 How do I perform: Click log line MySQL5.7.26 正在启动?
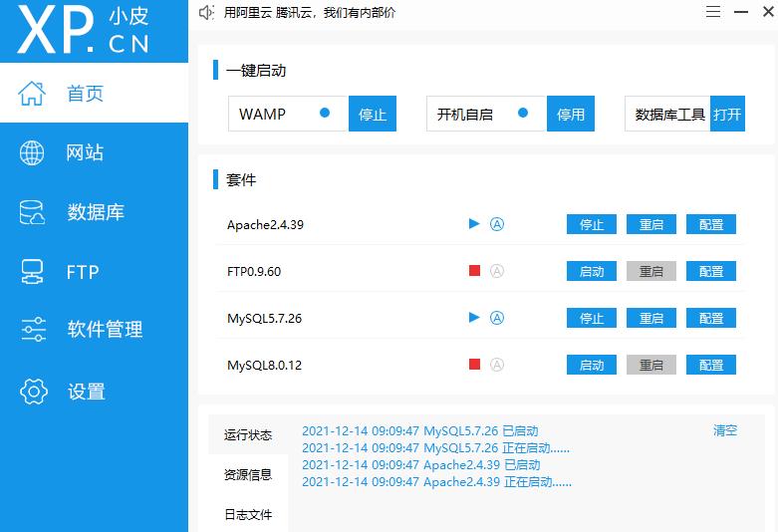pyautogui.click(x=435, y=447)
